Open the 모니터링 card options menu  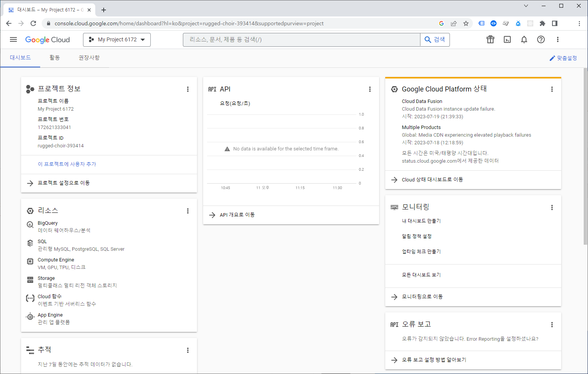552,207
